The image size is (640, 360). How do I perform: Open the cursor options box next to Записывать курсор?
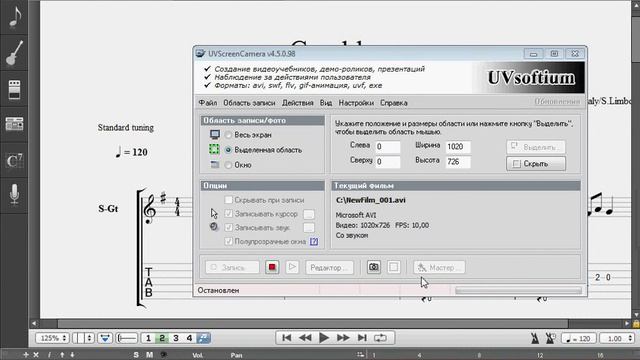[309, 214]
